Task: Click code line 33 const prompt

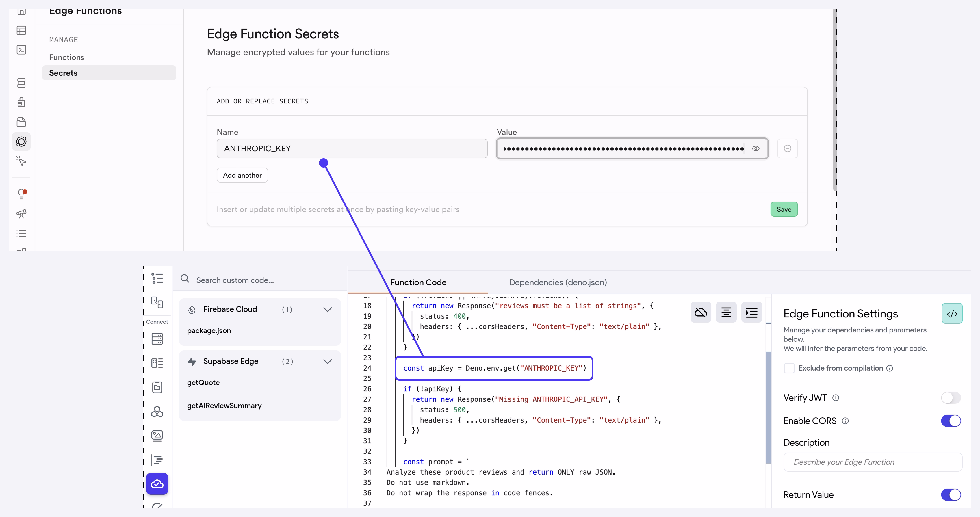Action: coord(436,462)
